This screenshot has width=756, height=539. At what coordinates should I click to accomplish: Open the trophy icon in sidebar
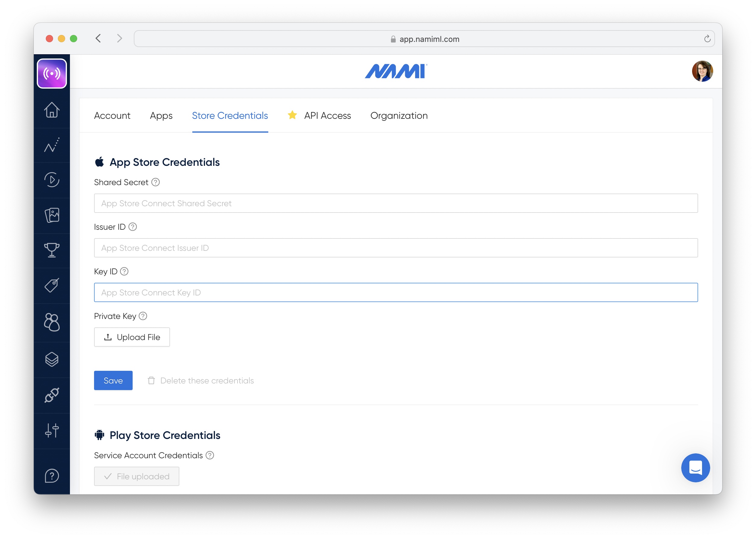[x=52, y=250]
